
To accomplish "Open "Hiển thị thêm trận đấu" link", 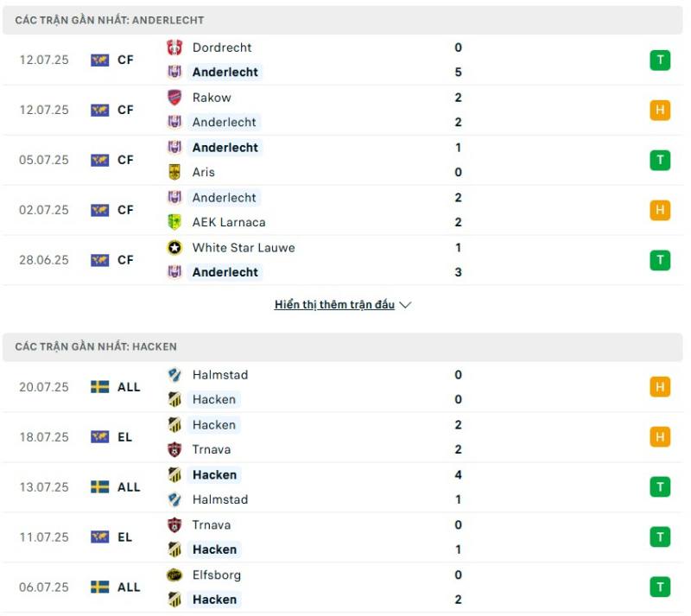I will (334, 305).
